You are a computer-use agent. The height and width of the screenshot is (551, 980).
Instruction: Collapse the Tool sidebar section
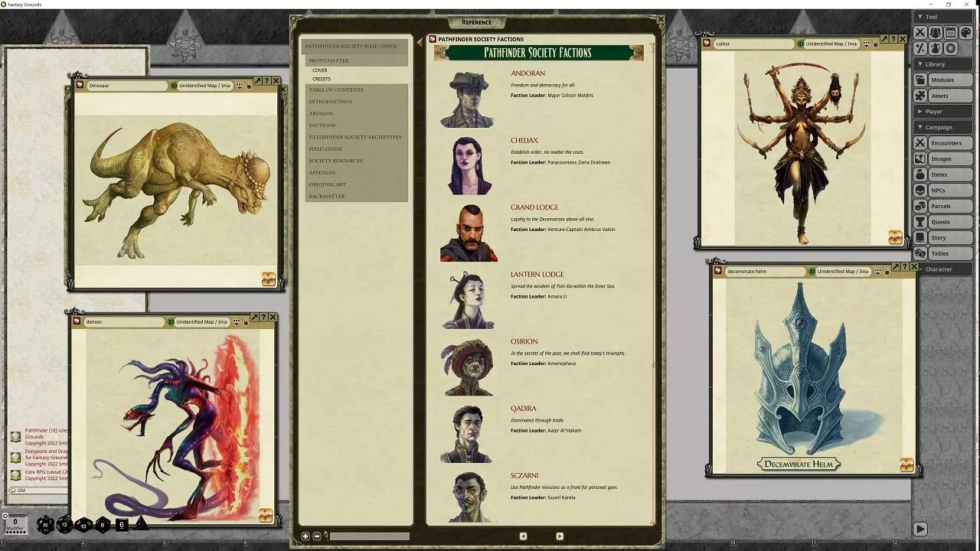[942, 17]
